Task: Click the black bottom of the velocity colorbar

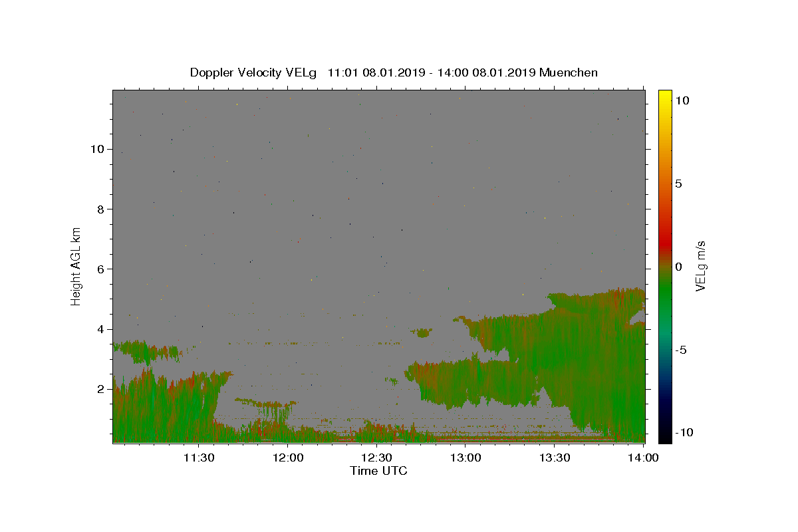Action: point(664,436)
